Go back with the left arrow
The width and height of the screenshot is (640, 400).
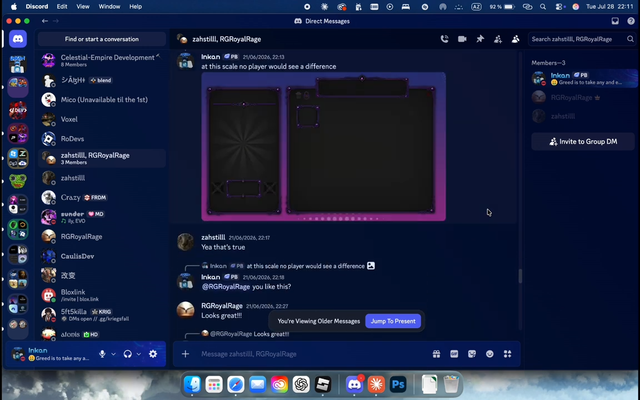pyautogui.click(x=45, y=21)
